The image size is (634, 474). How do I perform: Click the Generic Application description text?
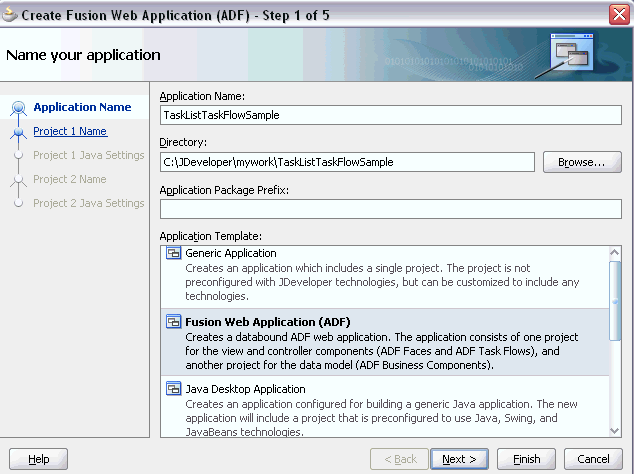[x=382, y=282]
